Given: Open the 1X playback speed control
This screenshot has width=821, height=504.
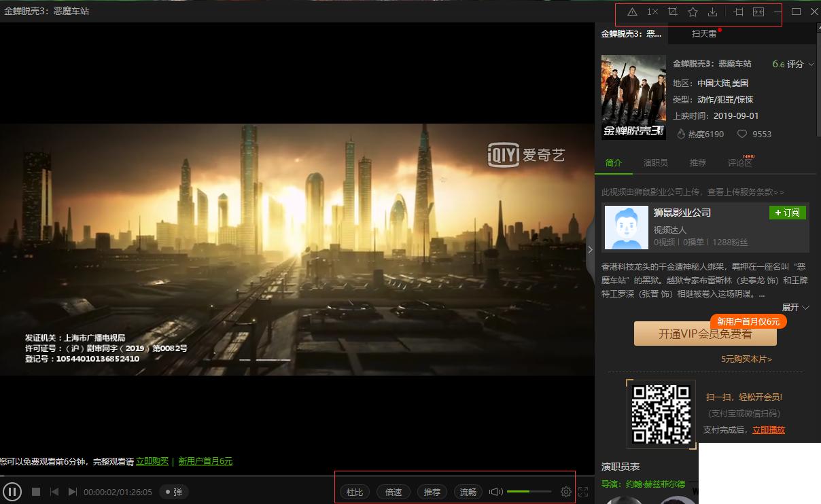Looking at the screenshot, I should click(652, 12).
